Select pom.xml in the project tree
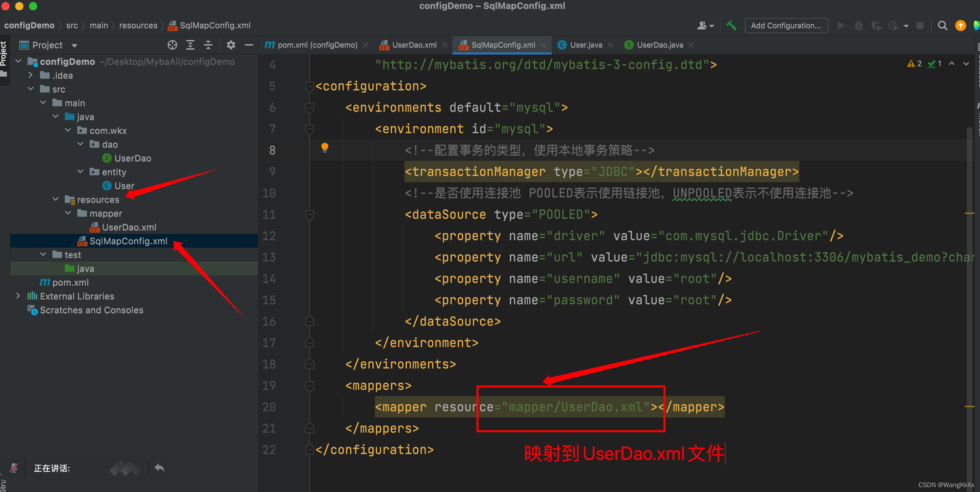Image resolution: width=980 pixels, height=492 pixels. click(x=70, y=282)
